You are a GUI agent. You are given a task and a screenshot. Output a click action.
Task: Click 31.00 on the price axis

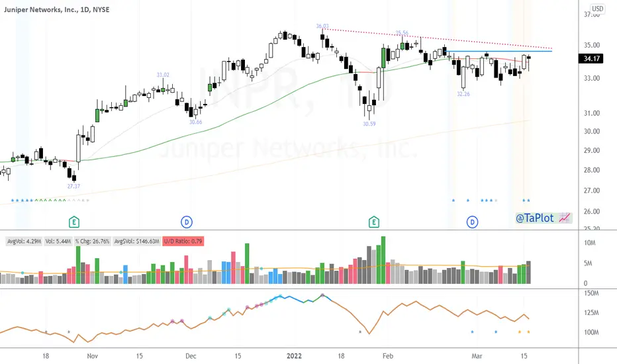click(x=592, y=113)
